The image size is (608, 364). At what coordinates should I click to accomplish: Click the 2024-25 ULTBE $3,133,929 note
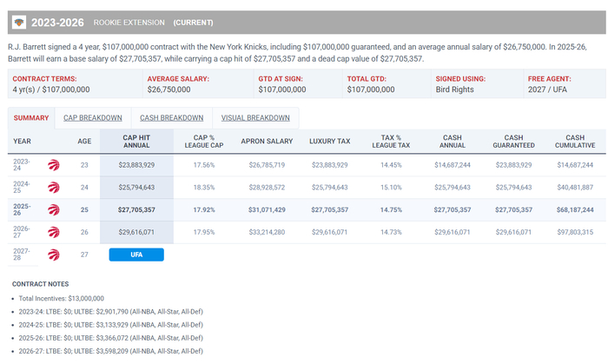tap(110, 325)
